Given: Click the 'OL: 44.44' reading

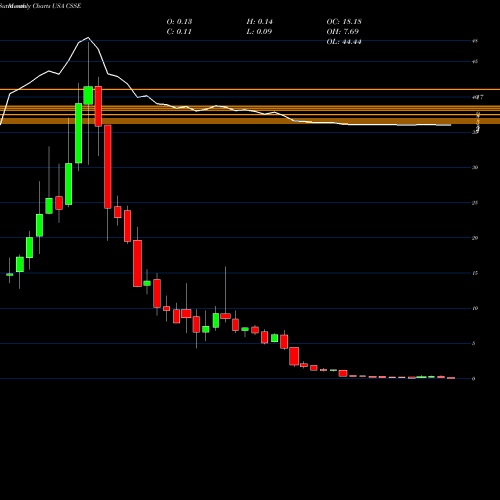Looking at the screenshot, I should [344, 41].
